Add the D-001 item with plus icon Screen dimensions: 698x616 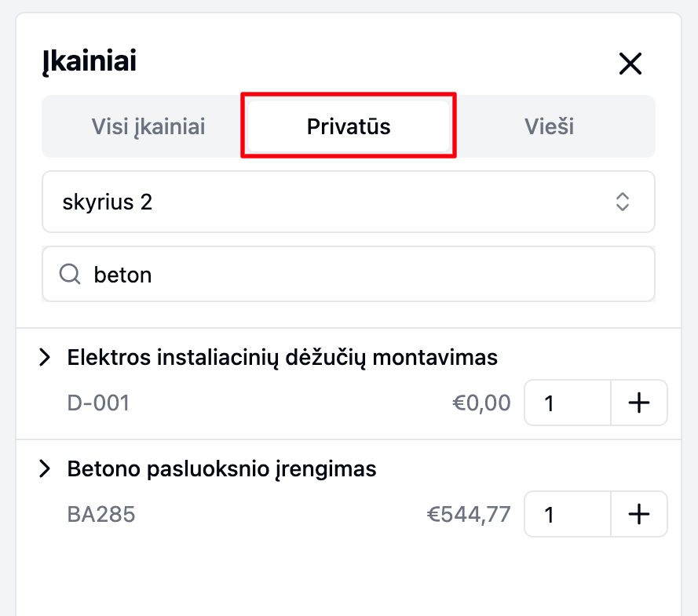pos(639,403)
